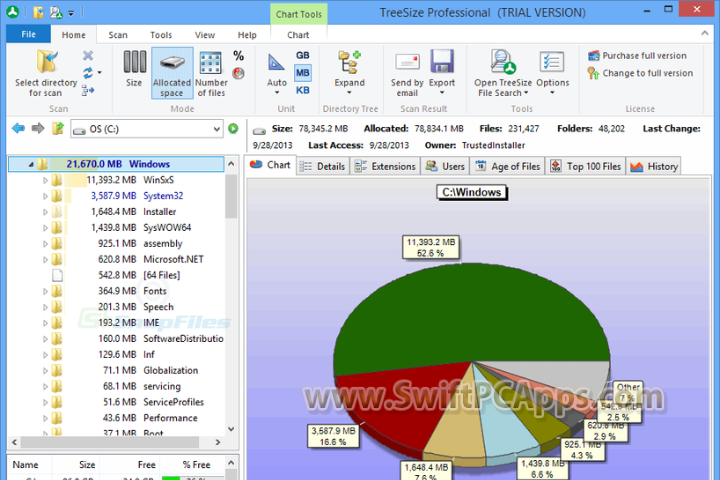Click the green start scan button
The height and width of the screenshot is (480, 720).
233,129
